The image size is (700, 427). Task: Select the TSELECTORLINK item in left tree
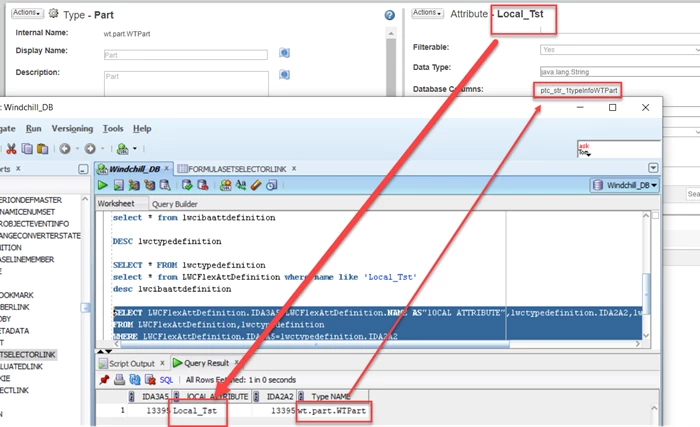[28, 355]
